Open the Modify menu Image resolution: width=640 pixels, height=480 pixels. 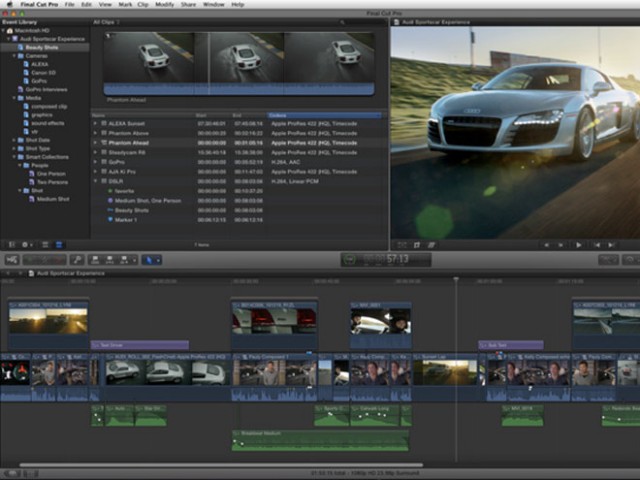click(164, 4)
